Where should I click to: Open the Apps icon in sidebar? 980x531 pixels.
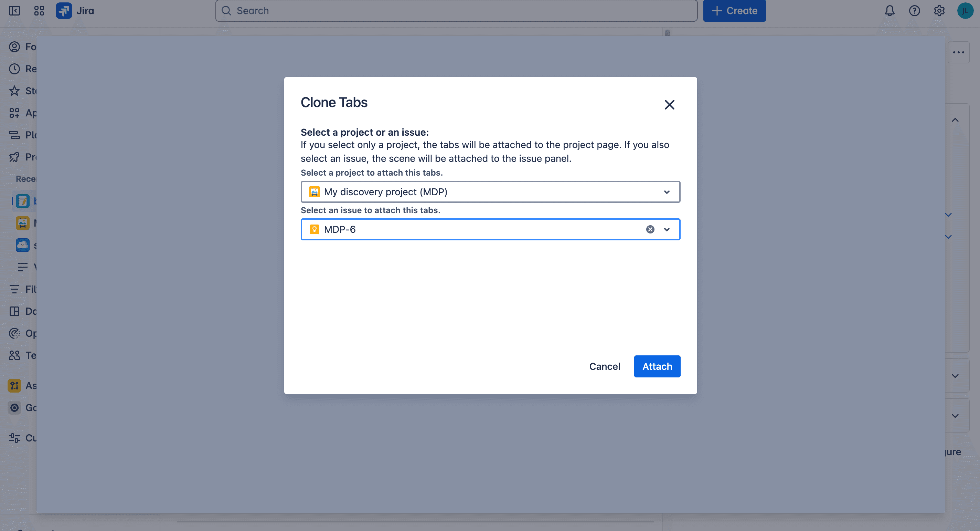[x=14, y=113]
